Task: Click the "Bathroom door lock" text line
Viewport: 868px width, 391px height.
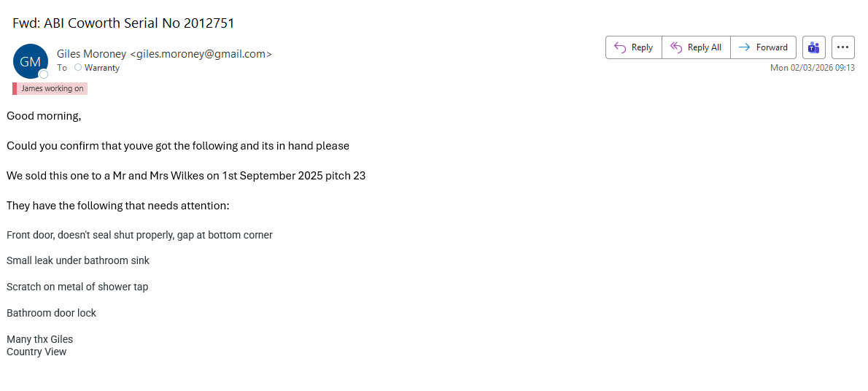Action: [51, 313]
